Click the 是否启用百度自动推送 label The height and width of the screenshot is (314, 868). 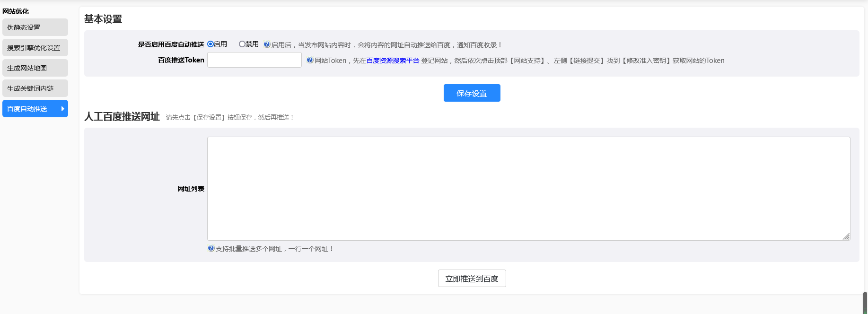(x=171, y=44)
